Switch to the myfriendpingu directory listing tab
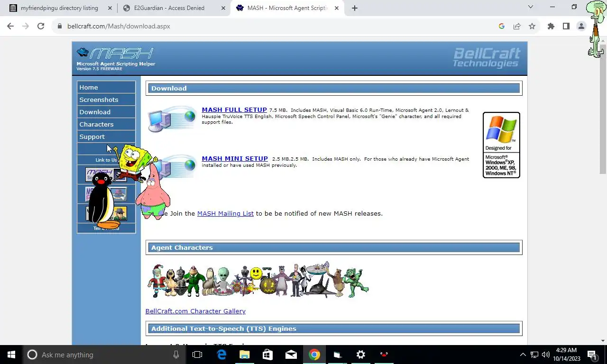 (x=59, y=8)
